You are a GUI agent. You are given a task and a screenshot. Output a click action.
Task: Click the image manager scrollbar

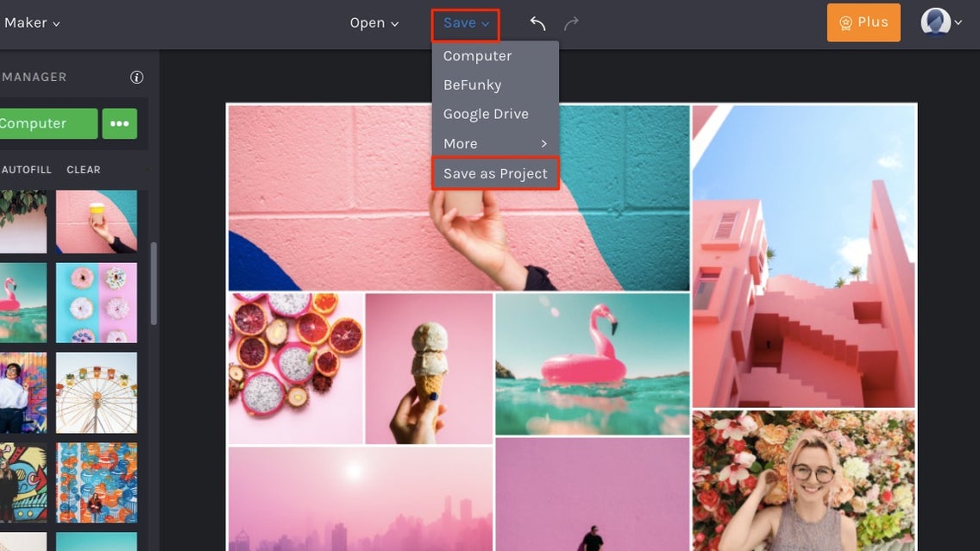tap(154, 284)
